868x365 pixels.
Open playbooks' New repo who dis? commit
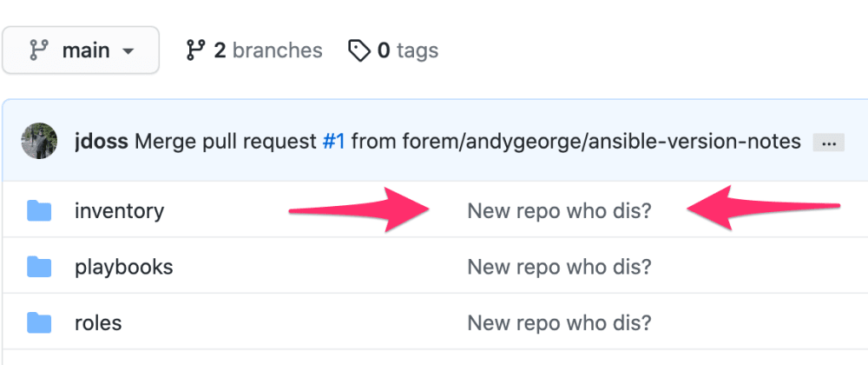pyautogui.click(x=559, y=267)
